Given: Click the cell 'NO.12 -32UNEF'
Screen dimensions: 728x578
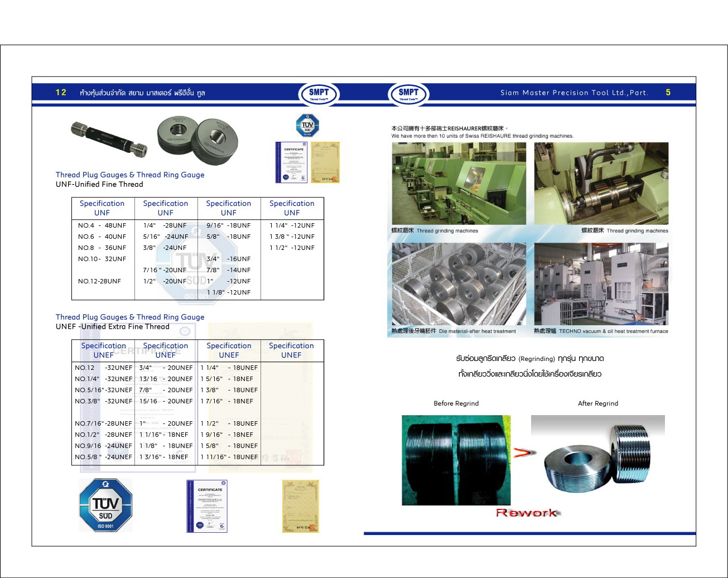Looking at the screenshot, I should click(104, 368).
